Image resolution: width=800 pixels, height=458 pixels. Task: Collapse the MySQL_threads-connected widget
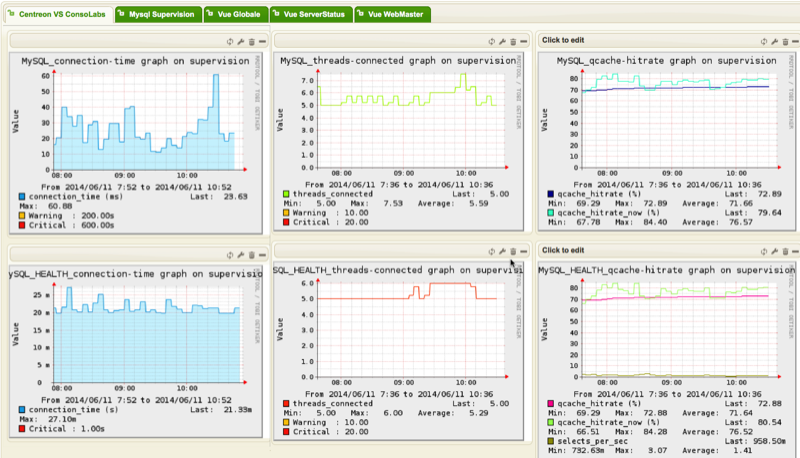523,41
